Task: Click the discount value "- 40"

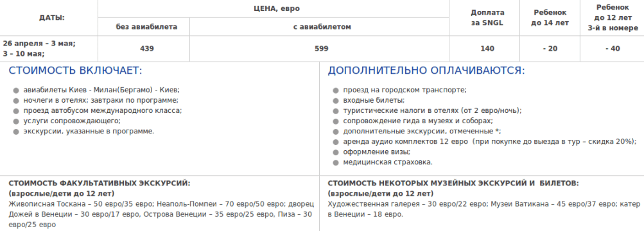Action: click(x=613, y=48)
